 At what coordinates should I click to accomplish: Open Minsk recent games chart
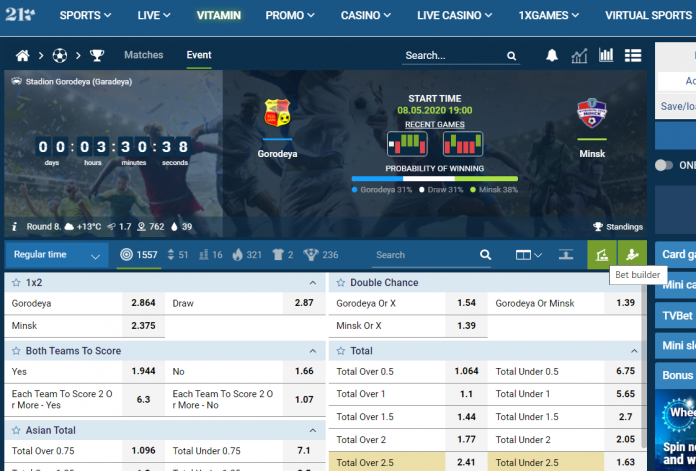[x=463, y=144]
